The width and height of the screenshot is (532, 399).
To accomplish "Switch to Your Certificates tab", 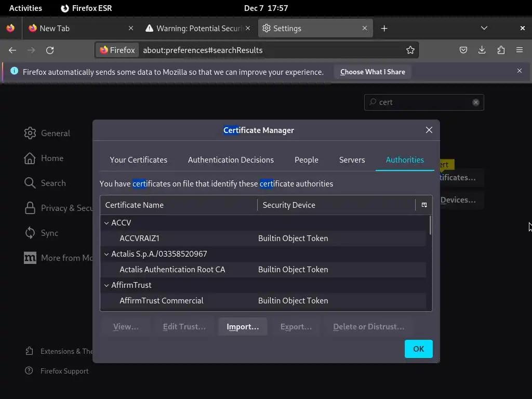I will [138, 160].
